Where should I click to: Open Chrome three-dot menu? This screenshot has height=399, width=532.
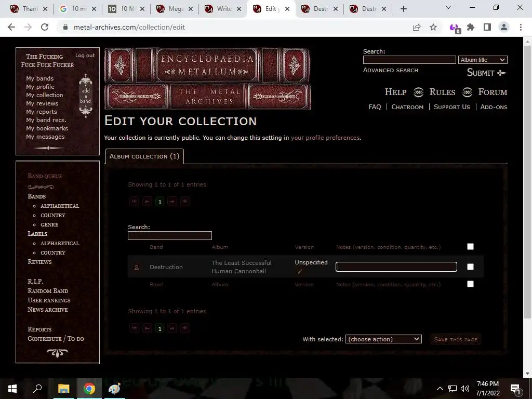pos(521,27)
